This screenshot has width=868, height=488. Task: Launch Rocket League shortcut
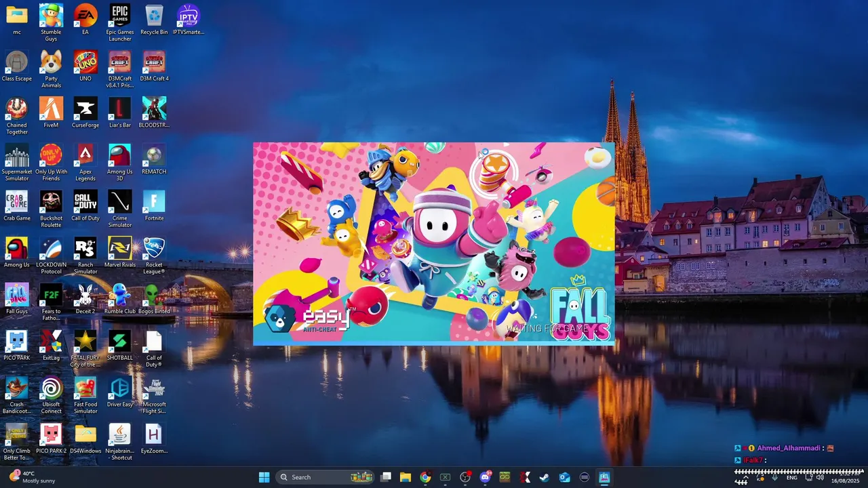(x=154, y=256)
